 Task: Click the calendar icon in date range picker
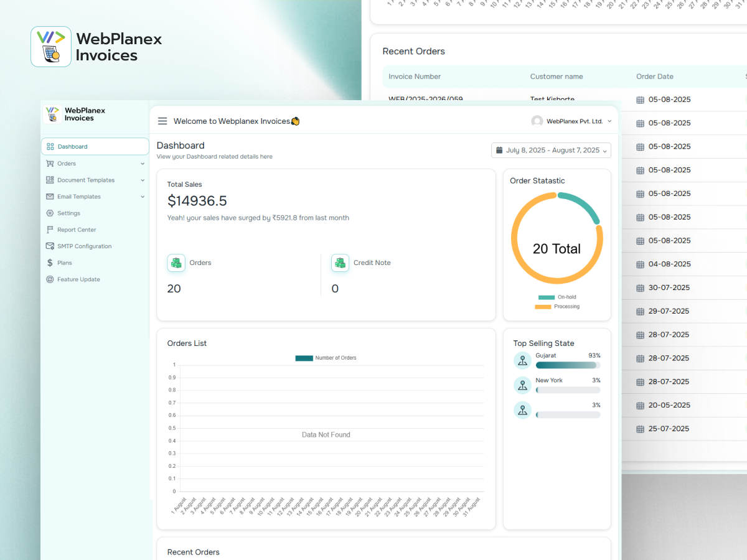pos(499,150)
